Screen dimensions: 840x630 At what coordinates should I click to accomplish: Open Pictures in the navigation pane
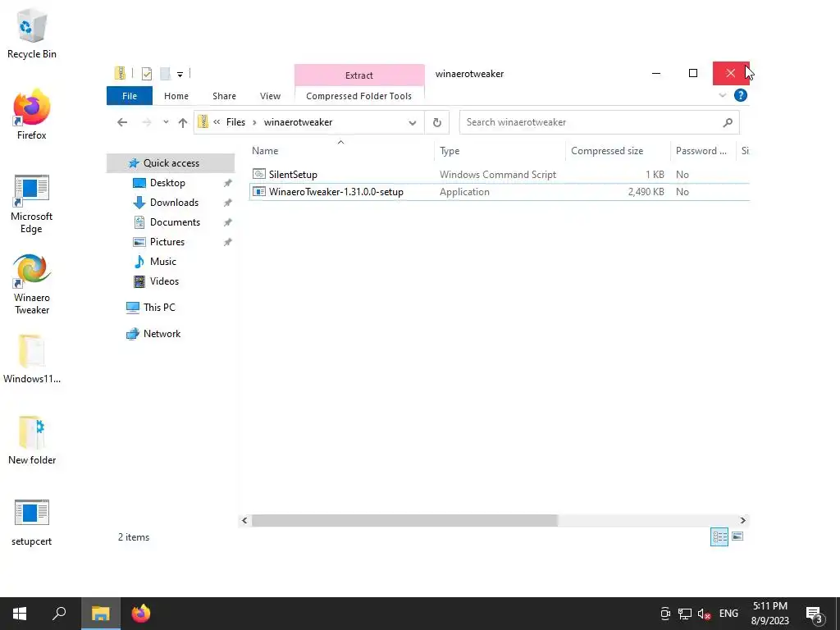coord(167,242)
